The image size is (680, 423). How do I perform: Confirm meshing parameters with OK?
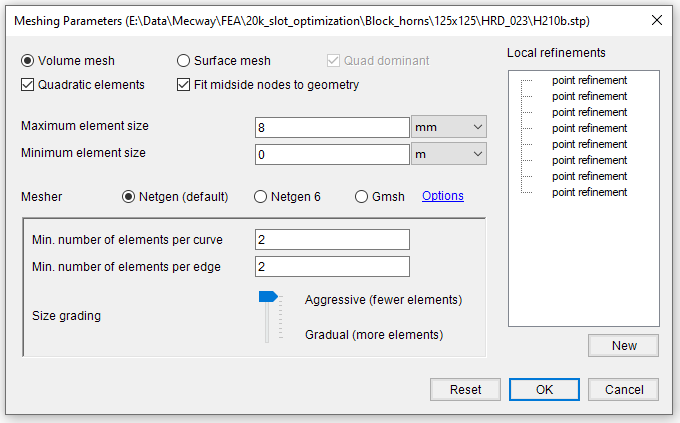point(544,390)
